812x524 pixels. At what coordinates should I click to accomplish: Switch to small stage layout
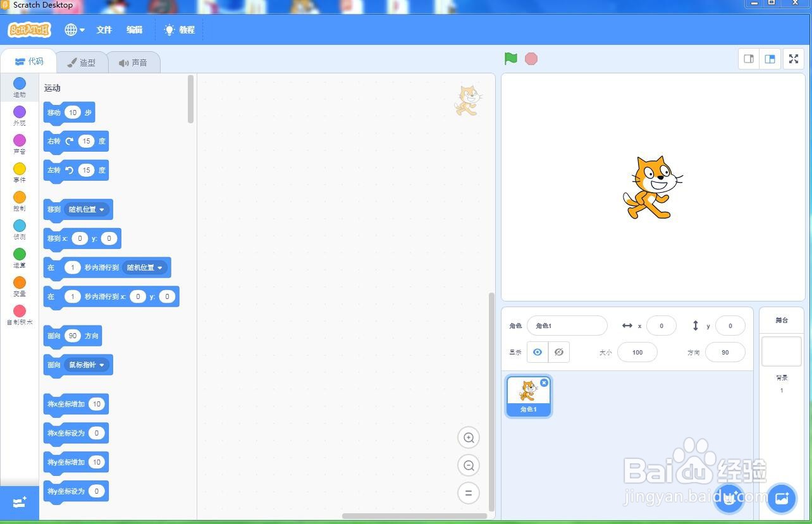coord(749,59)
